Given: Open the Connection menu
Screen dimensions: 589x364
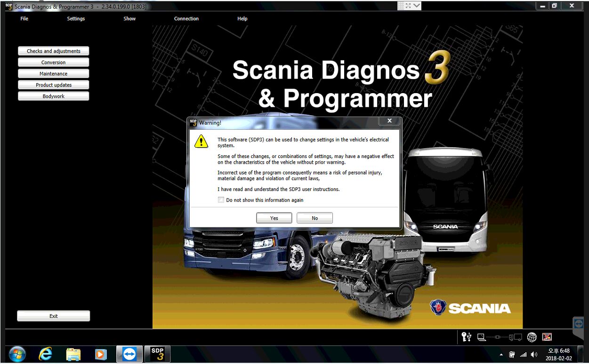Looking at the screenshot, I should point(186,19).
